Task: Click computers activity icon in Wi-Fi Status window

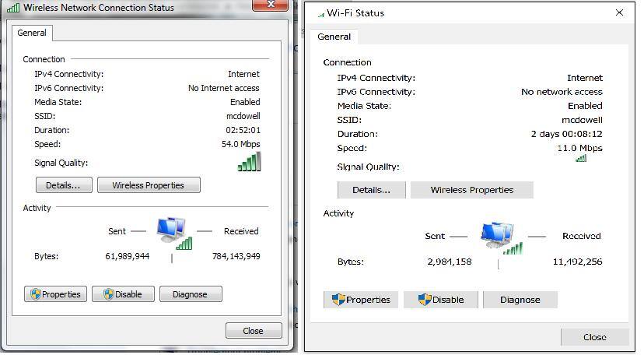Action: (499, 237)
